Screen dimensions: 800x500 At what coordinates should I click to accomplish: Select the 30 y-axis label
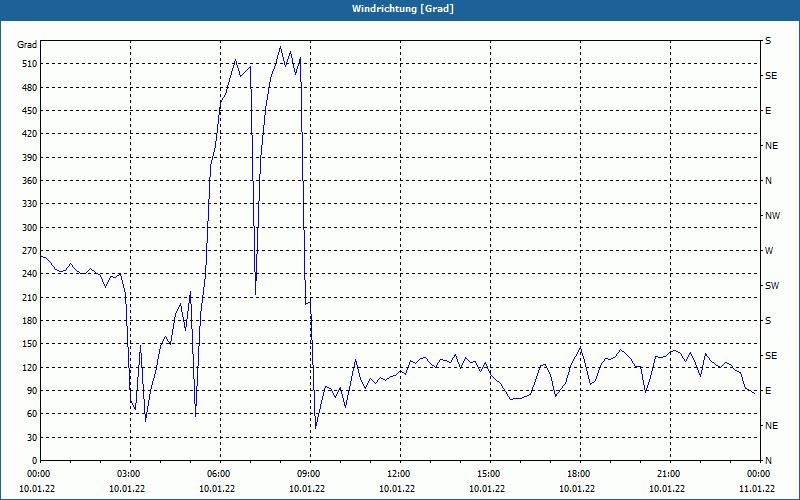(x=32, y=437)
